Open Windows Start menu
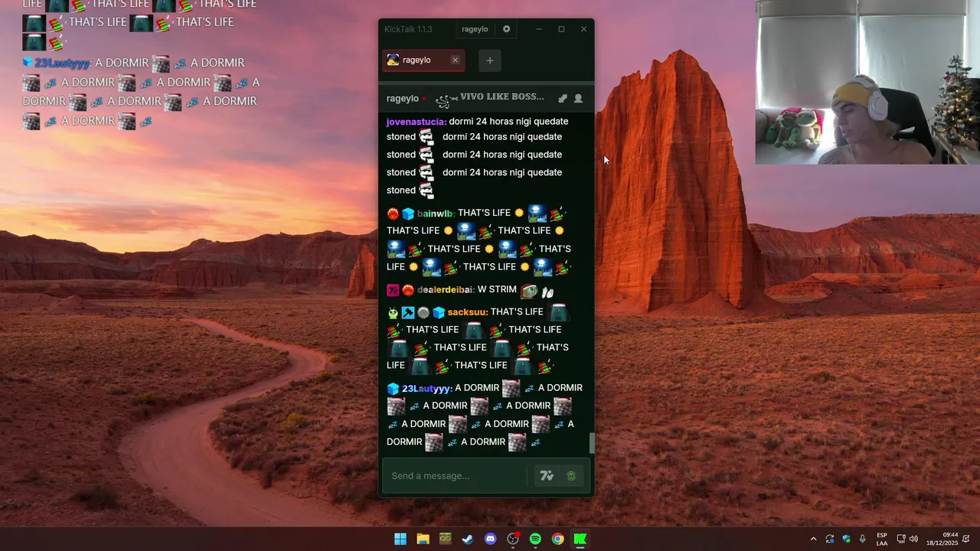Screen dimensions: 980x551 pyautogui.click(x=400, y=539)
